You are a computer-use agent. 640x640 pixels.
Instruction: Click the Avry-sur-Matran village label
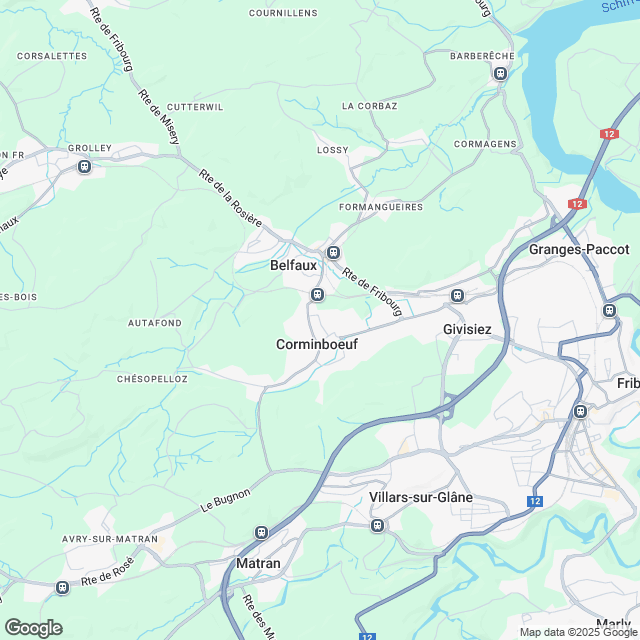(x=110, y=539)
